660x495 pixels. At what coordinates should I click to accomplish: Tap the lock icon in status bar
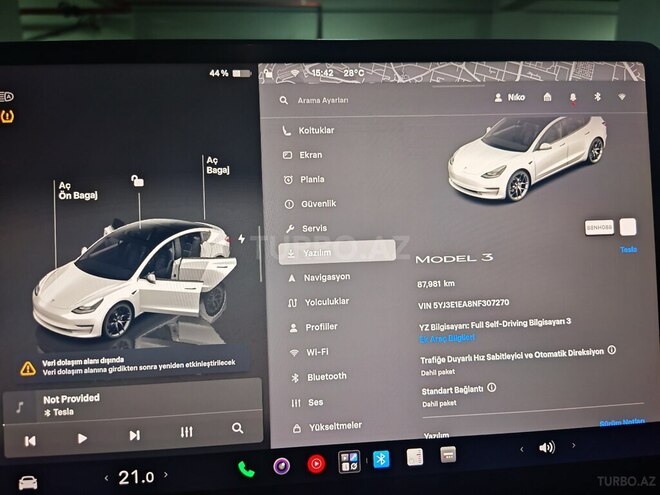268,74
